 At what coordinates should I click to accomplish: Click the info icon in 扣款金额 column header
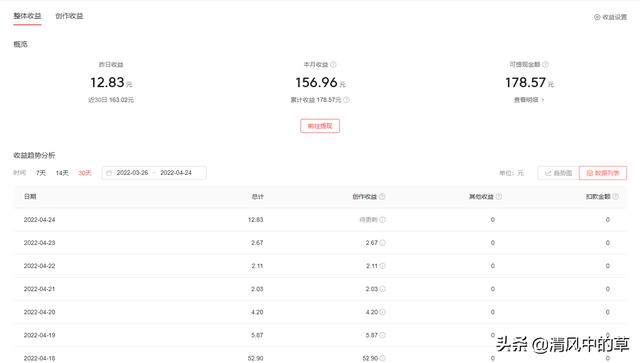(616, 197)
